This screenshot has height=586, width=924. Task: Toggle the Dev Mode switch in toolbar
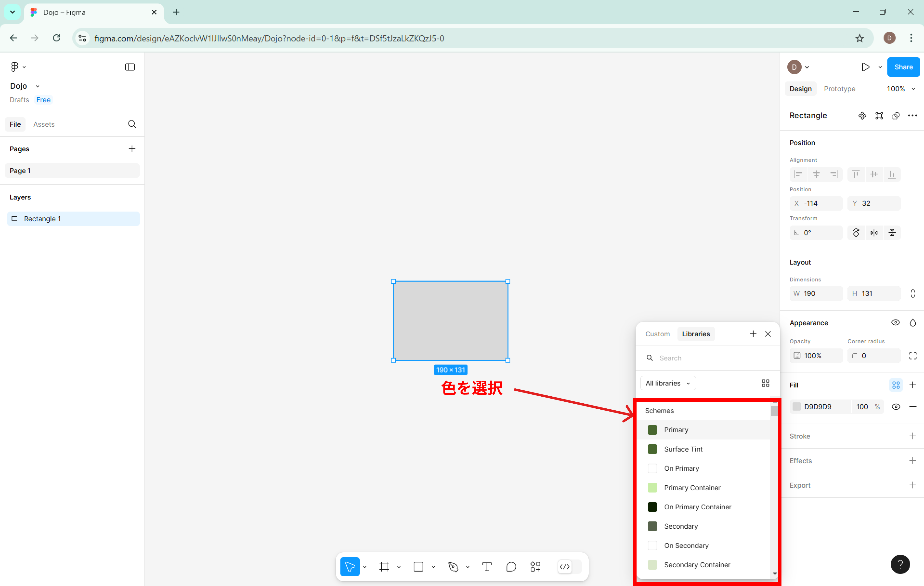click(x=569, y=567)
